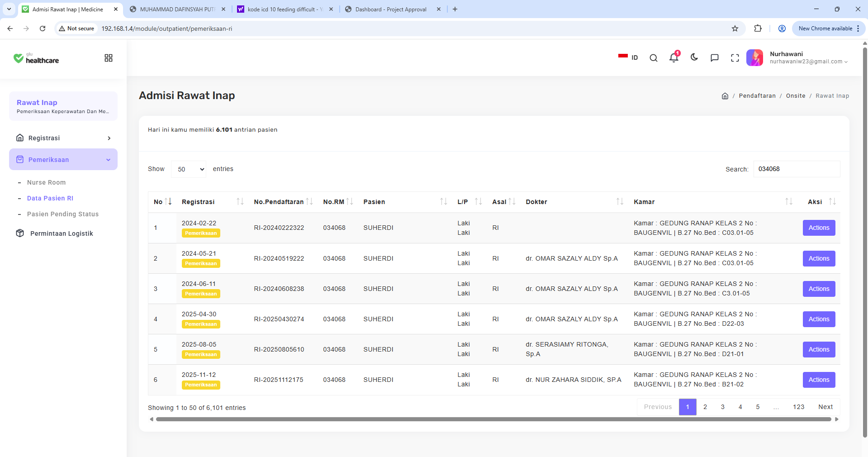This screenshot has width=868, height=457.
Task: Click the search magnifier icon in header
Action: pos(654,58)
